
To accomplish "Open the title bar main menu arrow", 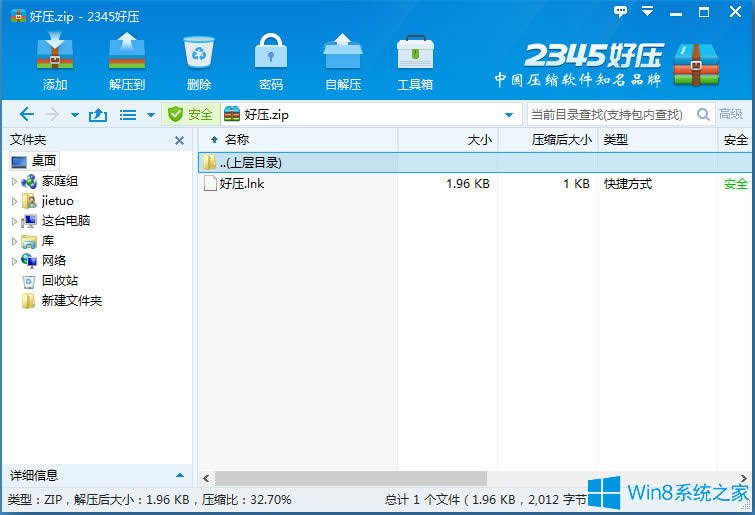I will [646, 11].
